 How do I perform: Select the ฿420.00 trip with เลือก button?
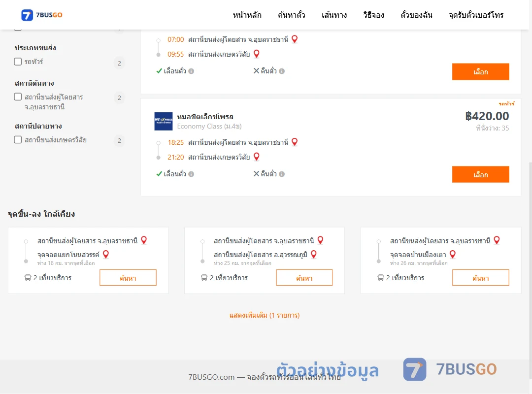480,174
